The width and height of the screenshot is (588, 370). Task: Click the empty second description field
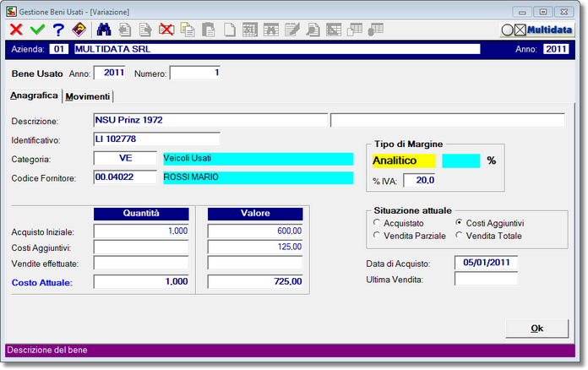(x=448, y=120)
